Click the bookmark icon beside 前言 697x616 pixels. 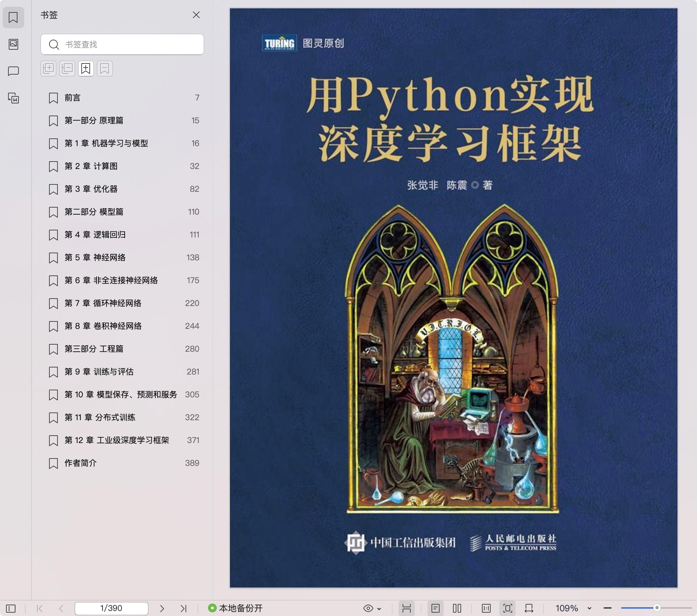(x=53, y=98)
